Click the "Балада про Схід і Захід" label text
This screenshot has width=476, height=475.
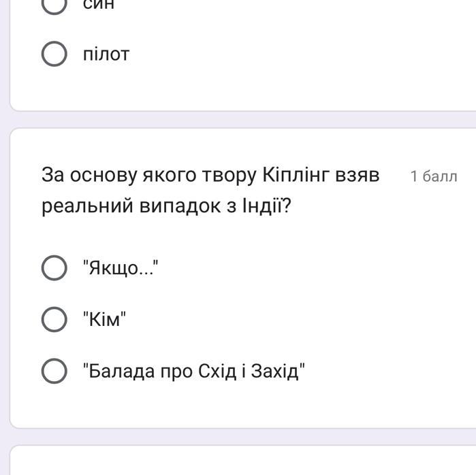click(193, 372)
